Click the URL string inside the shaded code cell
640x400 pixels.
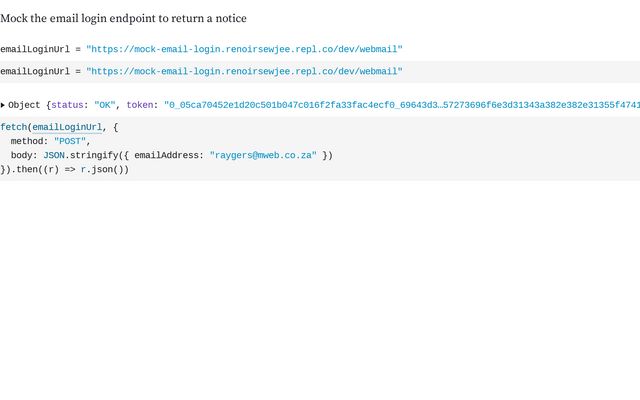click(244, 71)
